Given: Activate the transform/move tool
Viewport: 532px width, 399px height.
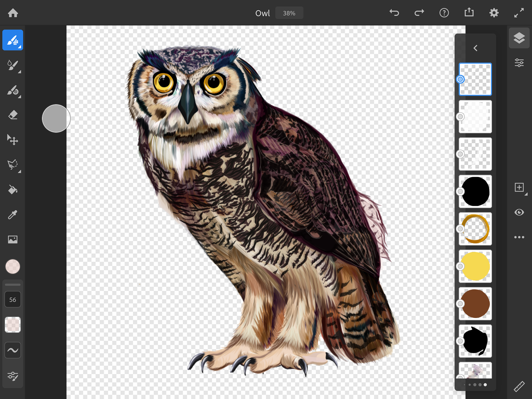Looking at the screenshot, I should (13, 140).
